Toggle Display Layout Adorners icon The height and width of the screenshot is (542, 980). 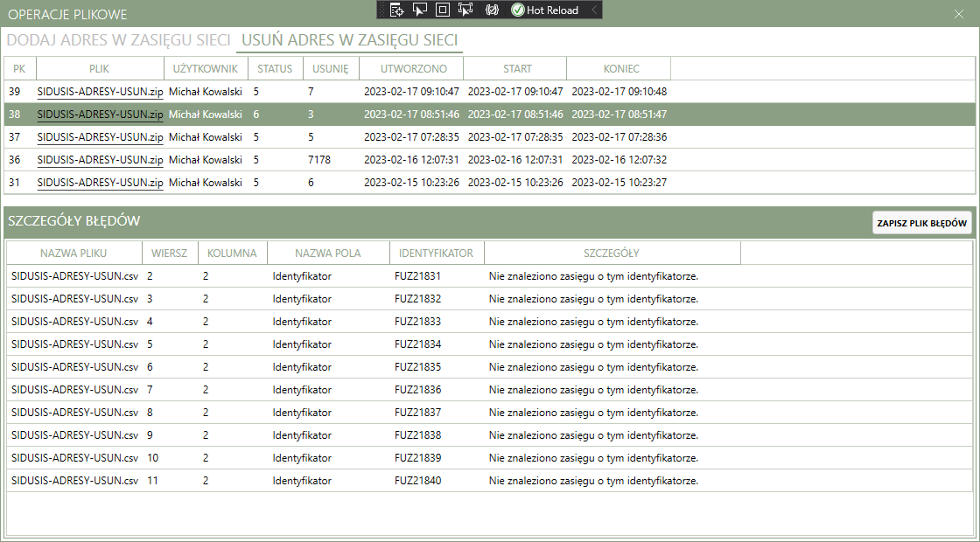click(442, 10)
